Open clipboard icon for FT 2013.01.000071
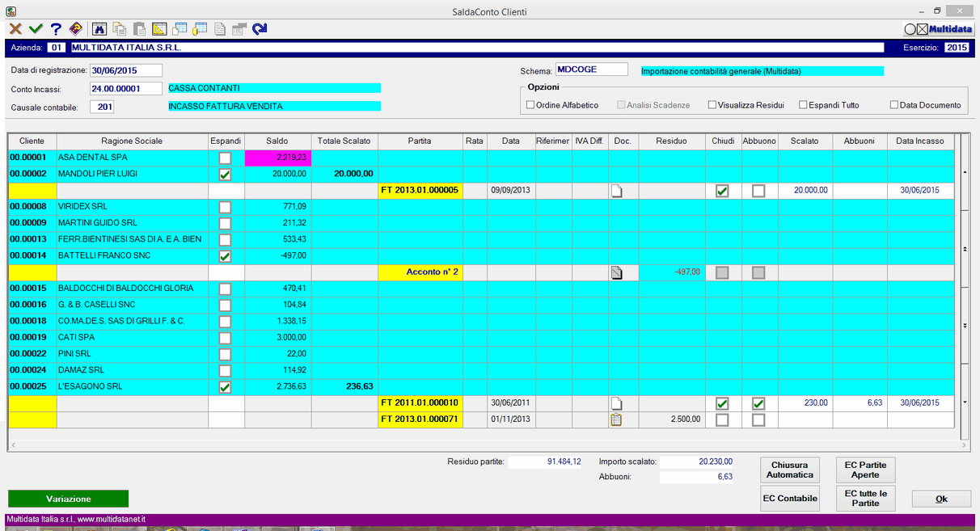Screen dimensions: 980x531 616,419
